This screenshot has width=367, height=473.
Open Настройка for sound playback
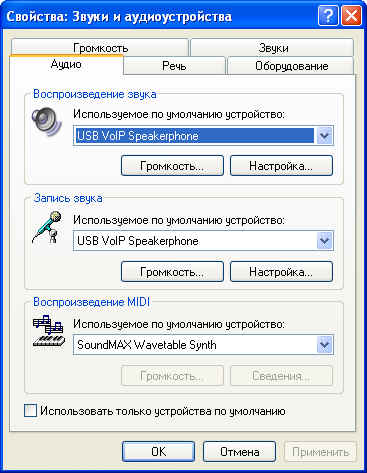(281, 165)
